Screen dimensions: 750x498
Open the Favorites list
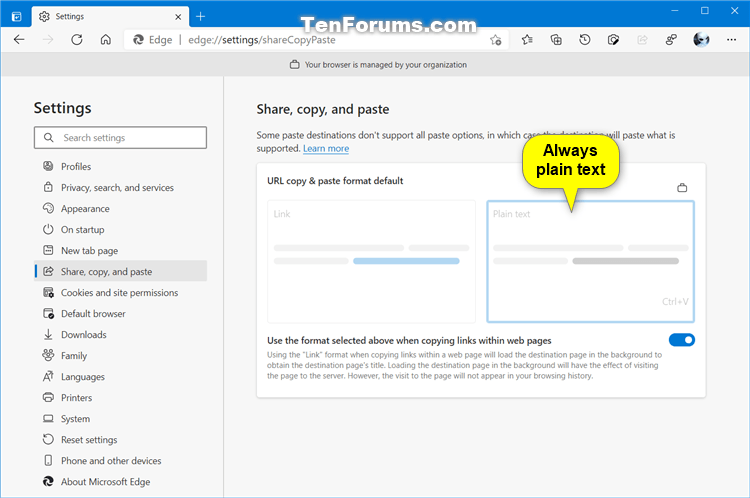click(x=527, y=40)
